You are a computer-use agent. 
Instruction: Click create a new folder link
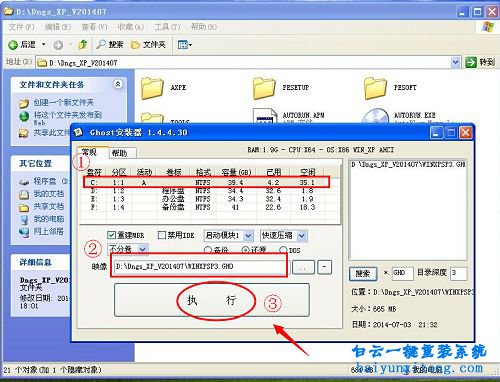coord(63,102)
